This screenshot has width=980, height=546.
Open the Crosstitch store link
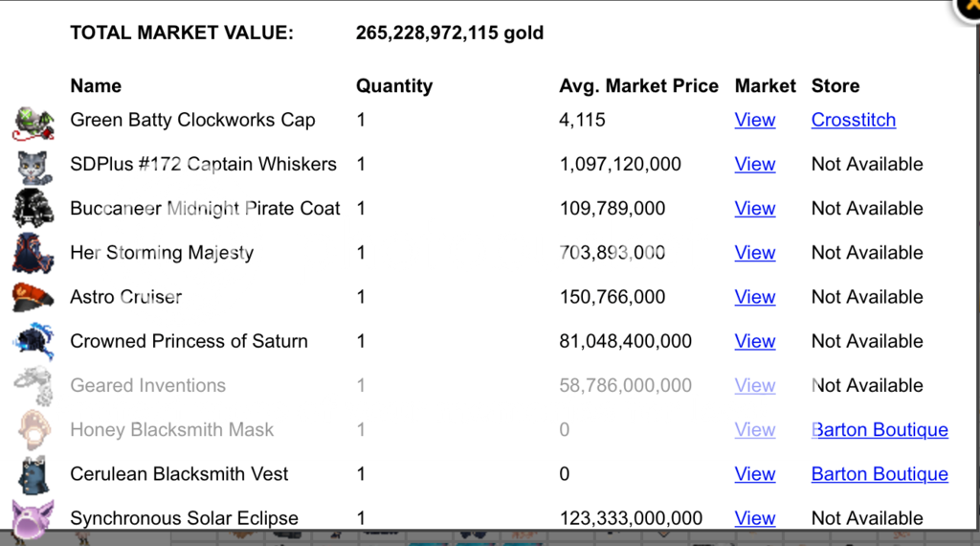click(854, 120)
